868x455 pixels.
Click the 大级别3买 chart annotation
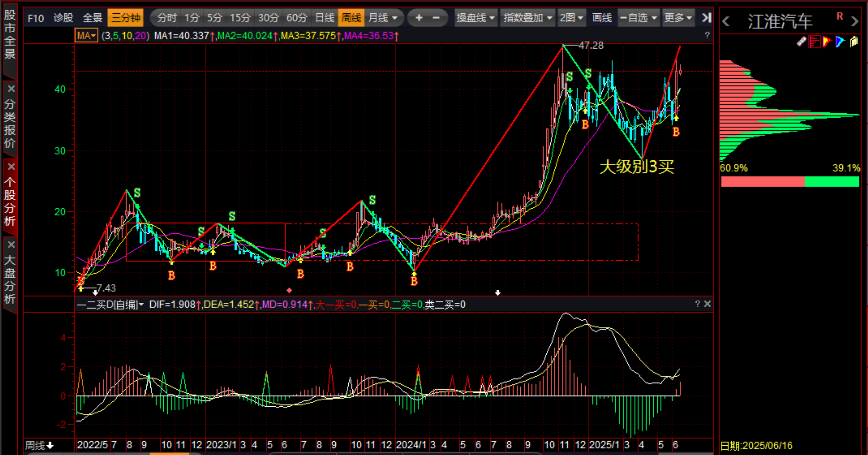point(636,167)
